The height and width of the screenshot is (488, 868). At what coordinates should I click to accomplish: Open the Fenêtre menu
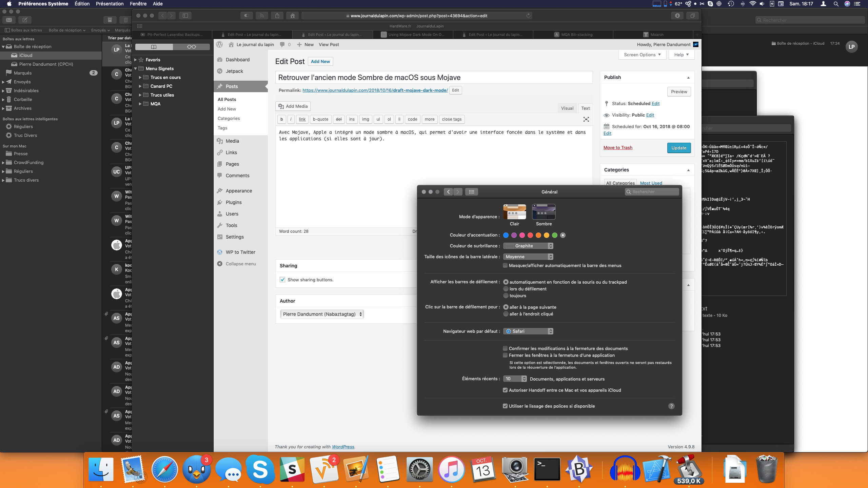(138, 4)
